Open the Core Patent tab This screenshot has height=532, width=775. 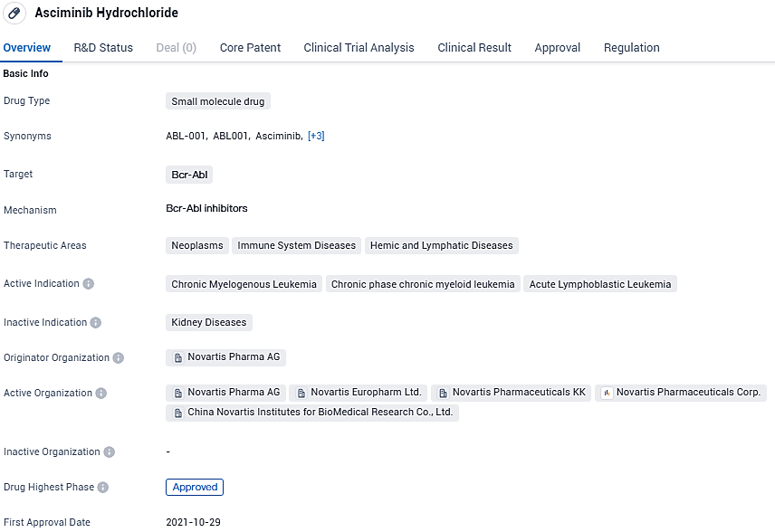tap(250, 48)
